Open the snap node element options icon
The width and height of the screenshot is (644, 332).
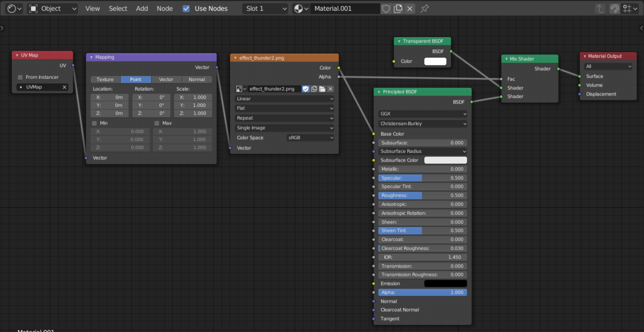tap(630, 9)
